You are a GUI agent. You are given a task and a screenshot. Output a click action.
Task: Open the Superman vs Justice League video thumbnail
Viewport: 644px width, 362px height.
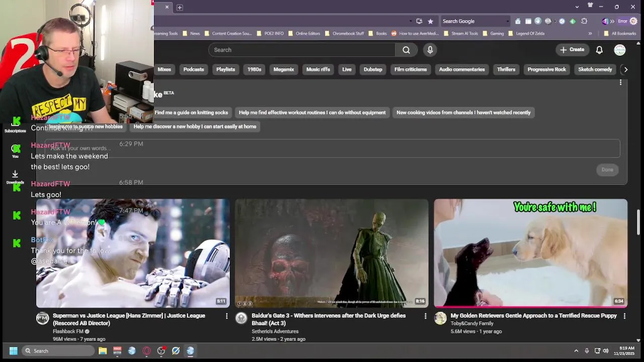pos(133,253)
